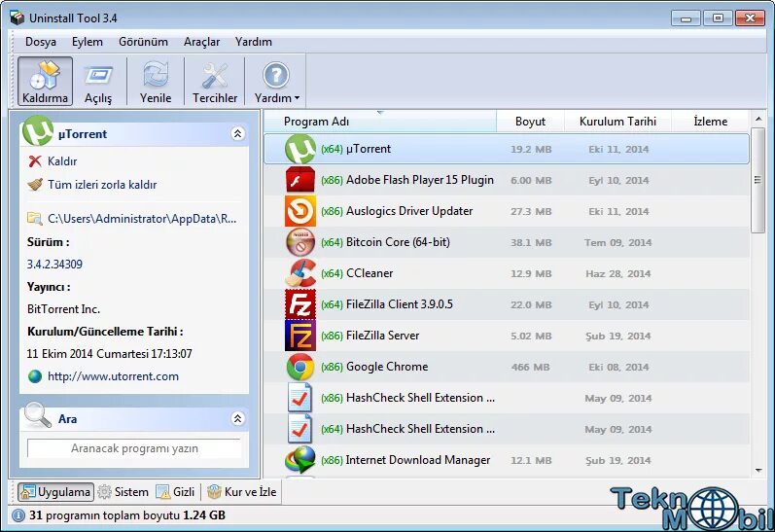775x532 pixels.
Task: Select the Adobe Flash Player 15 Plugin row
Action: [507, 180]
